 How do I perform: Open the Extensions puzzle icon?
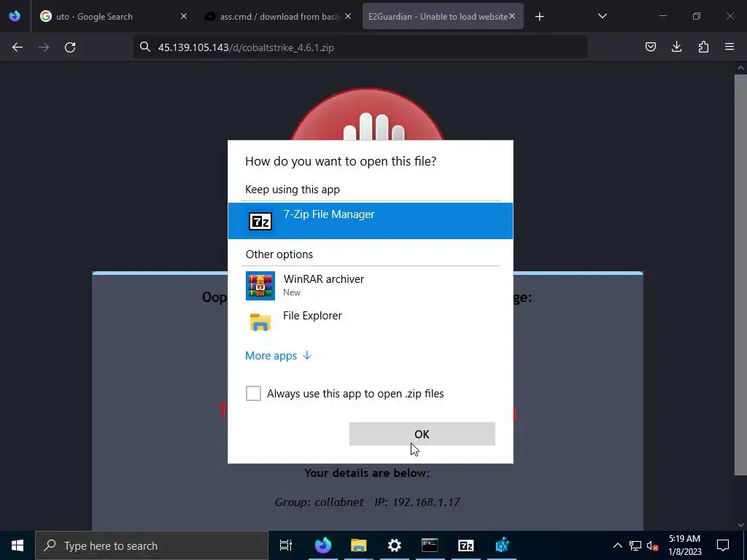[703, 47]
